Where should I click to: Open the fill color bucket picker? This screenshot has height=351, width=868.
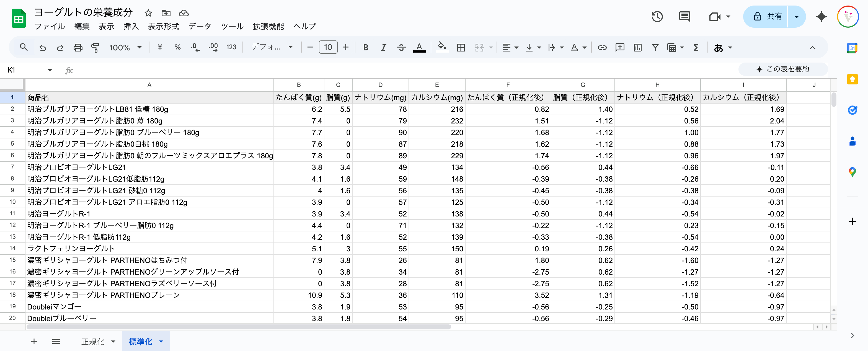(442, 48)
